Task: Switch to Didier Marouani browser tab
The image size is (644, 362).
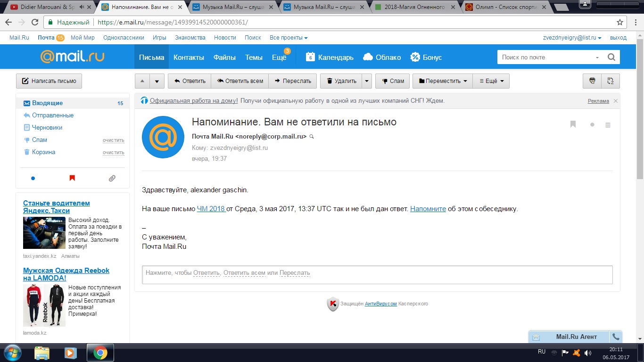Action: point(50,7)
